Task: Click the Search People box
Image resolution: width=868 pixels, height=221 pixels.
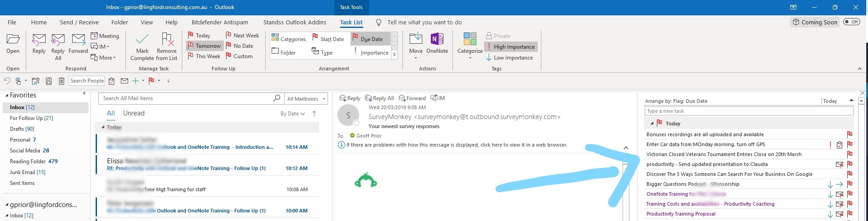Action: 87,81
